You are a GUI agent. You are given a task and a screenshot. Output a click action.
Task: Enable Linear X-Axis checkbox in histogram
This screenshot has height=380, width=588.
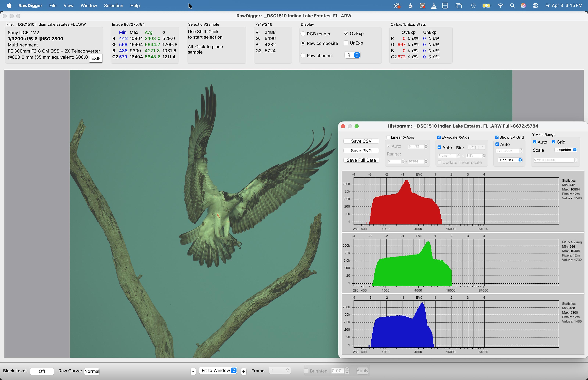pos(388,137)
